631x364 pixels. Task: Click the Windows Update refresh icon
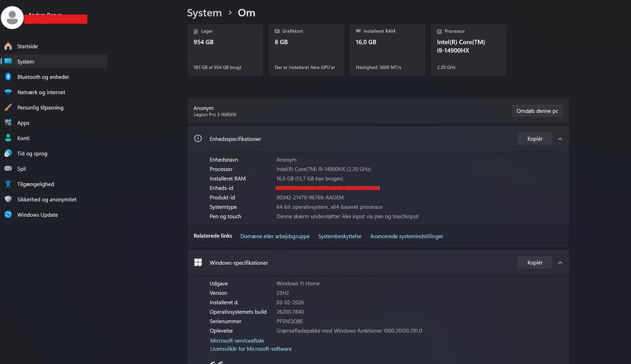click(x=8, y=214)
